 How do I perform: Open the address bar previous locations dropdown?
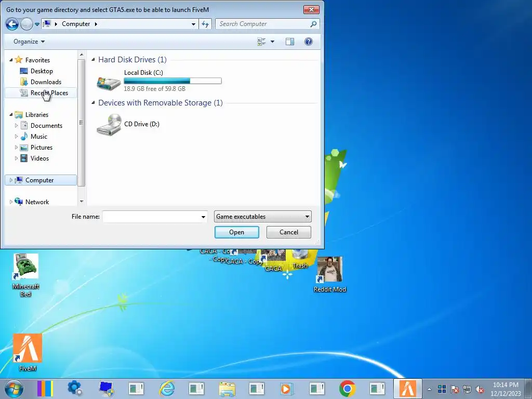click(x=193, y=24)
